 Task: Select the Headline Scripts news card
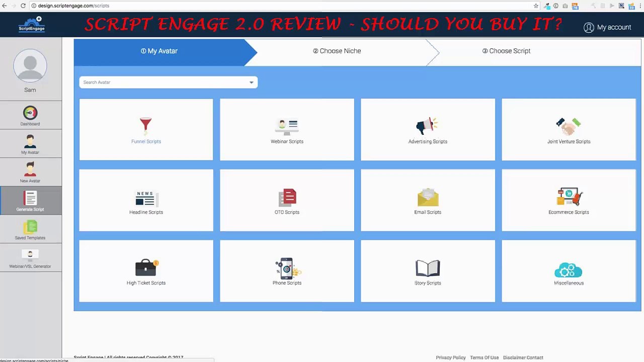[146, 200]
